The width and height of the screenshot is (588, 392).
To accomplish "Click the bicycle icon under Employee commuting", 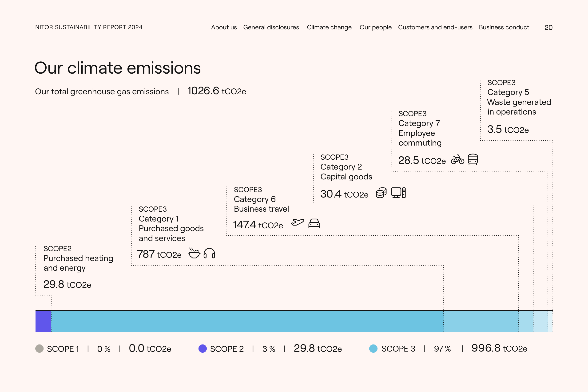I will coord(457,159).
